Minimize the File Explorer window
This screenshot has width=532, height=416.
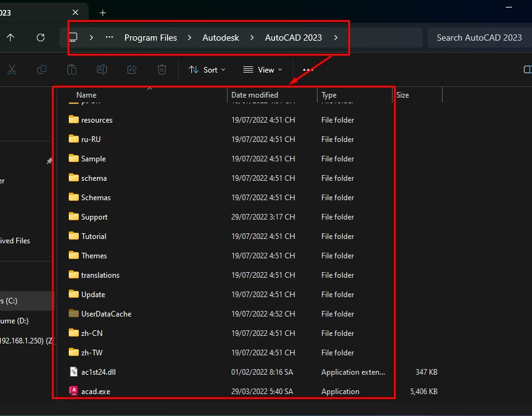[x=509, y=7]
